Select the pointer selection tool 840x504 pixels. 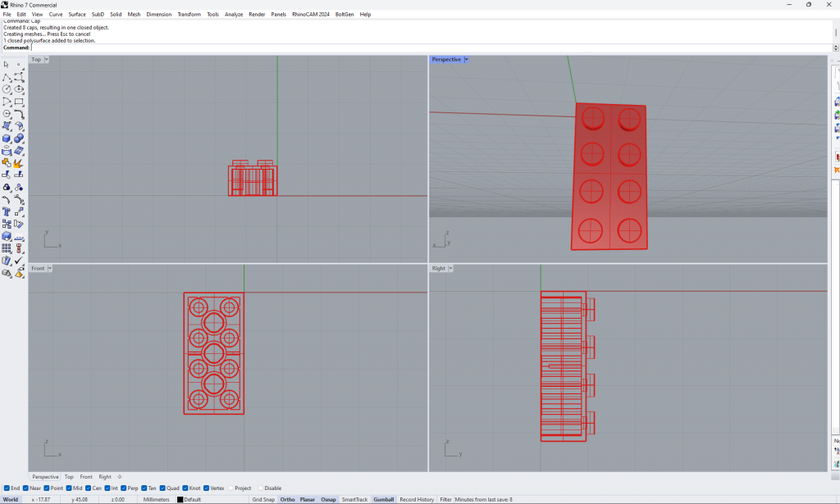7,64
